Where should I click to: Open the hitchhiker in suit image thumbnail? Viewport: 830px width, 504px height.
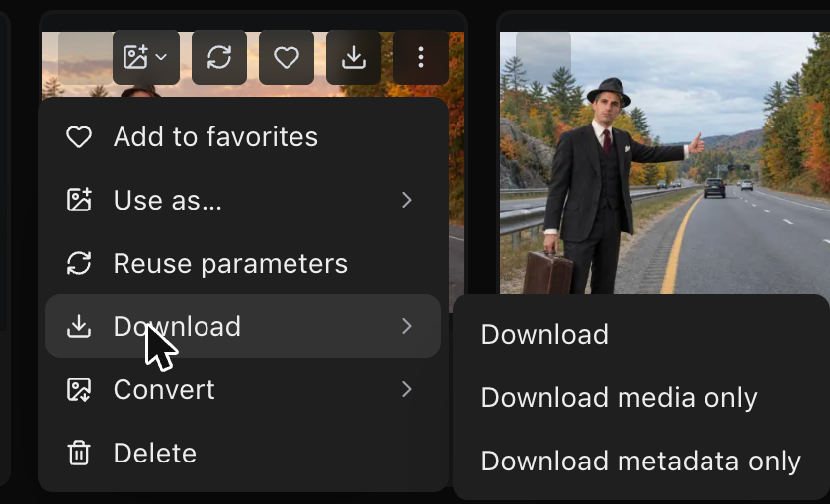[x=665, y=163]
